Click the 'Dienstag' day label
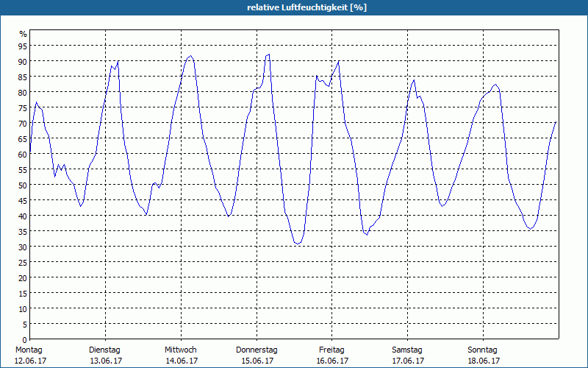The width and height of the screenshot is (588, 368). tap(104, 350)
